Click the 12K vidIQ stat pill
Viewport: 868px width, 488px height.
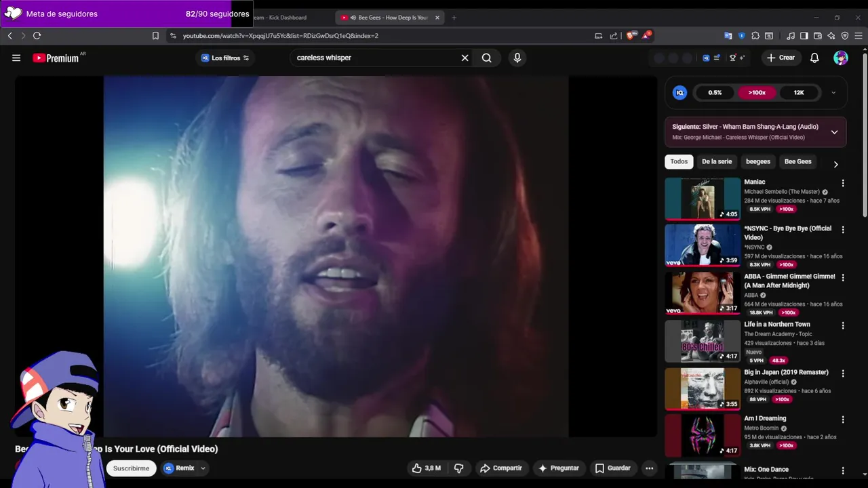[799, 93]
